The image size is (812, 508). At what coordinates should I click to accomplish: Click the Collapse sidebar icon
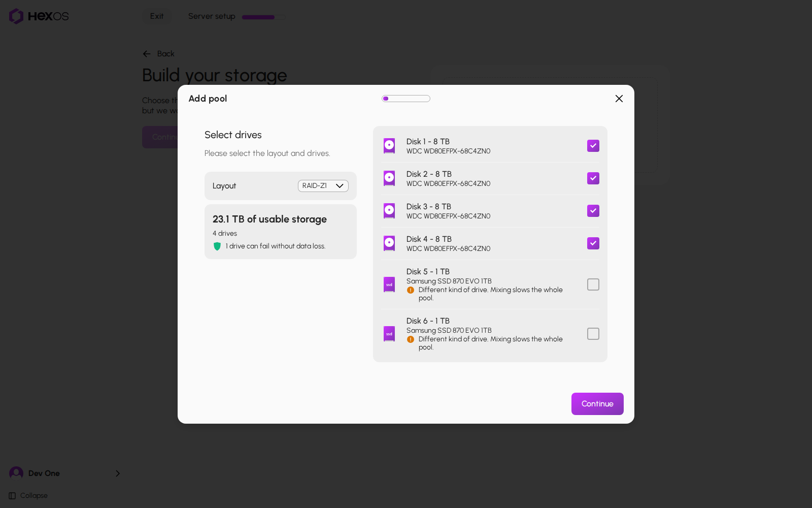[12, 496]
